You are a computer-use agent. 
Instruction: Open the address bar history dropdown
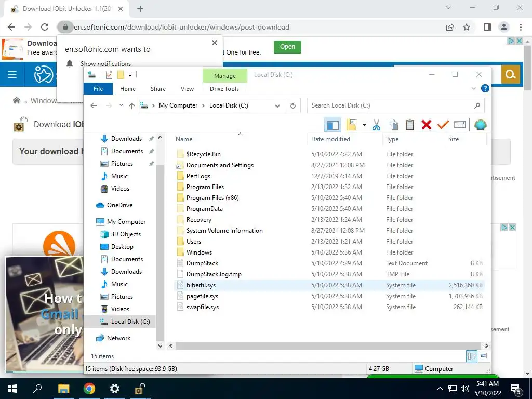(277, 105)
